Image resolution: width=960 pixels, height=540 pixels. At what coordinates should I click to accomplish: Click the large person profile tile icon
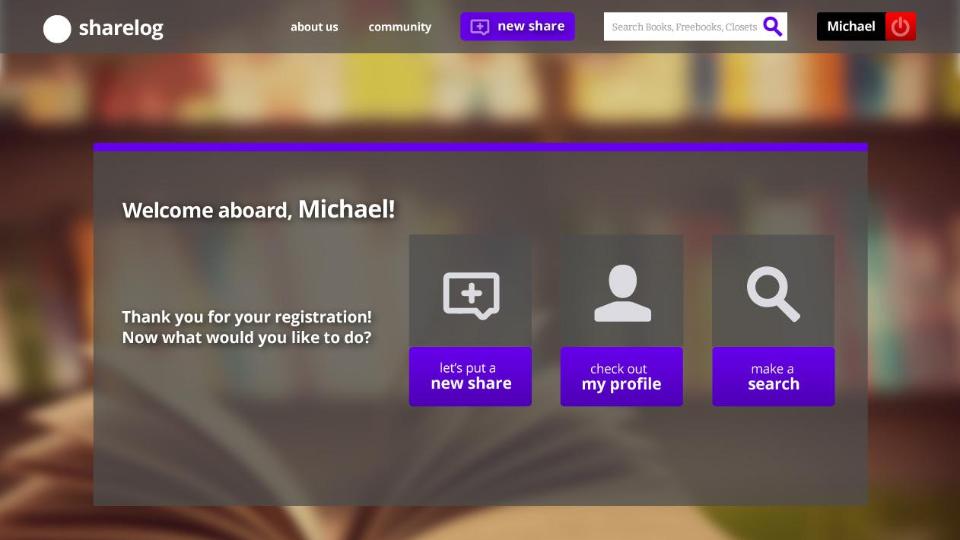pos(621,293)
